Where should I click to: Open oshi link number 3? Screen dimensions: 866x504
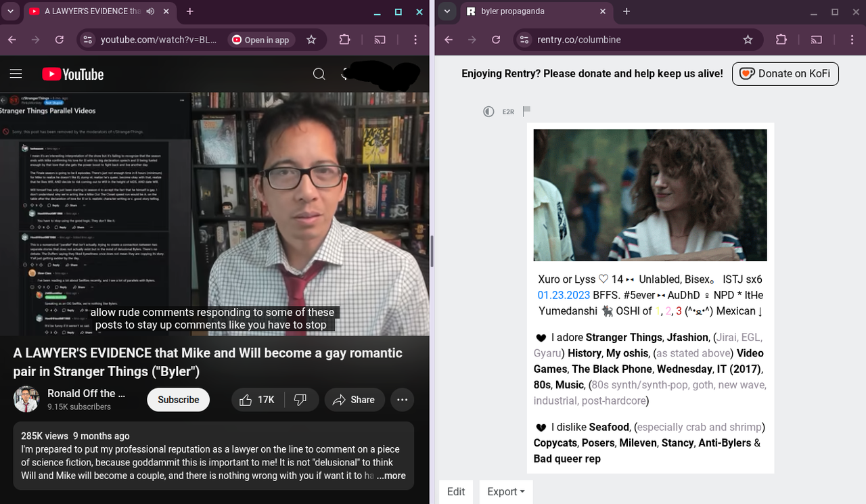coord(679,311)
